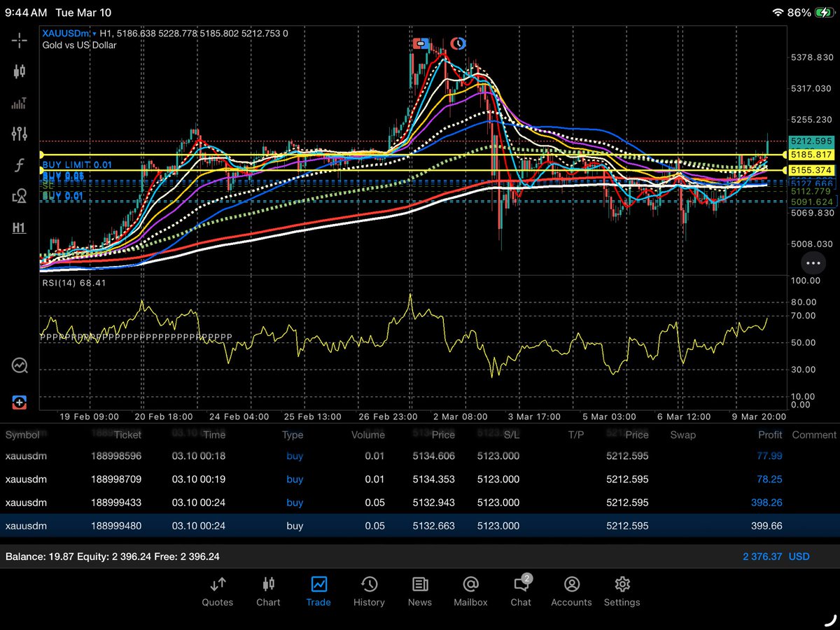Tap profit value 399.66
Image resolution: width=840 pixels, height=630 pixels.
(x=766, y=526)
